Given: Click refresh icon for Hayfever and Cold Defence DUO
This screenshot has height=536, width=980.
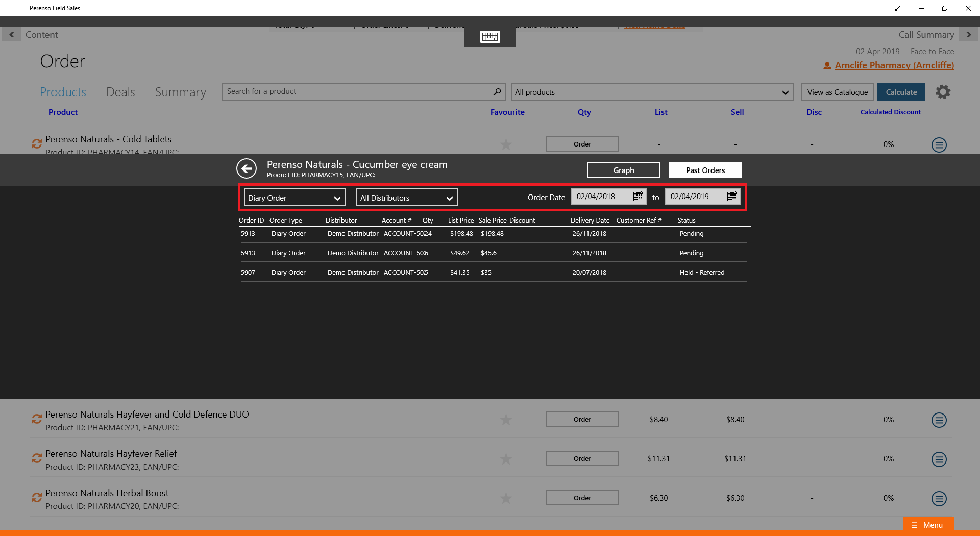Looking at the screenshot, I should [x=36, y=419].
